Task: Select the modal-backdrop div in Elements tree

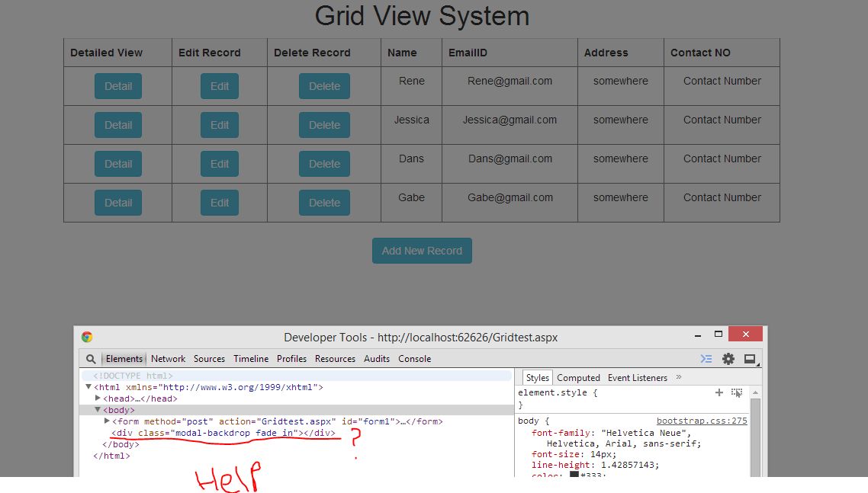Action: pos(223,433)
